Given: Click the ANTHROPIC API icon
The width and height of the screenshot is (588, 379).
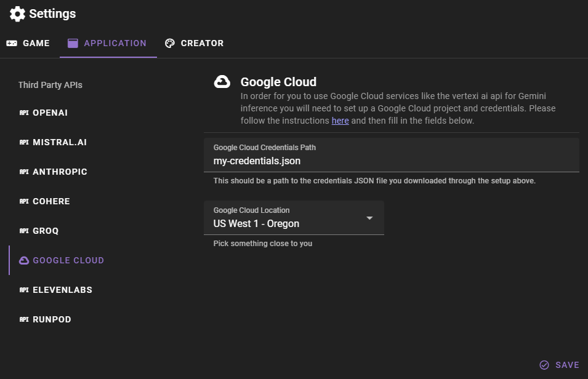Looking at the screenshot, I should [24, 171].
